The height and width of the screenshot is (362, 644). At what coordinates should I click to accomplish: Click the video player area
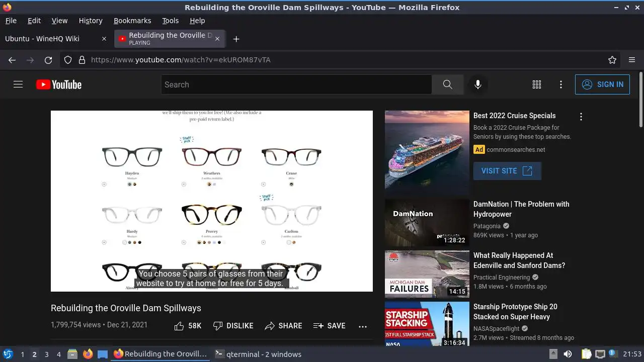click(212, 201)
